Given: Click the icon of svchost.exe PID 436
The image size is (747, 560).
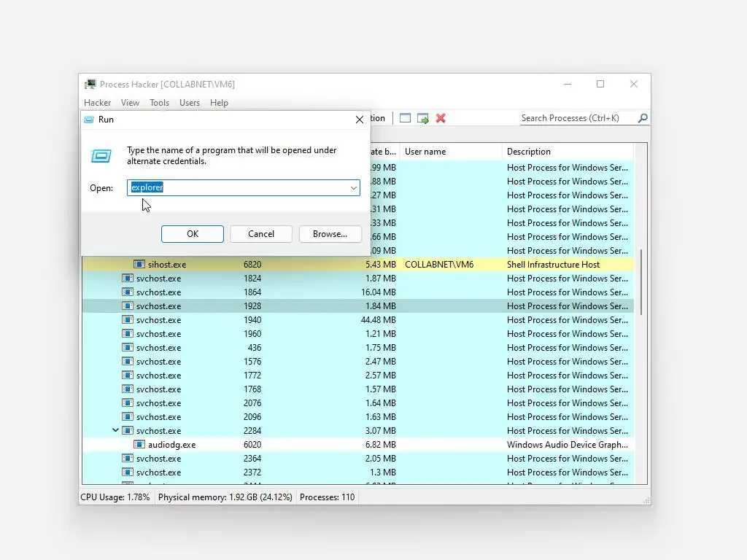Looking at the screenshot, I should click(127, 347).
